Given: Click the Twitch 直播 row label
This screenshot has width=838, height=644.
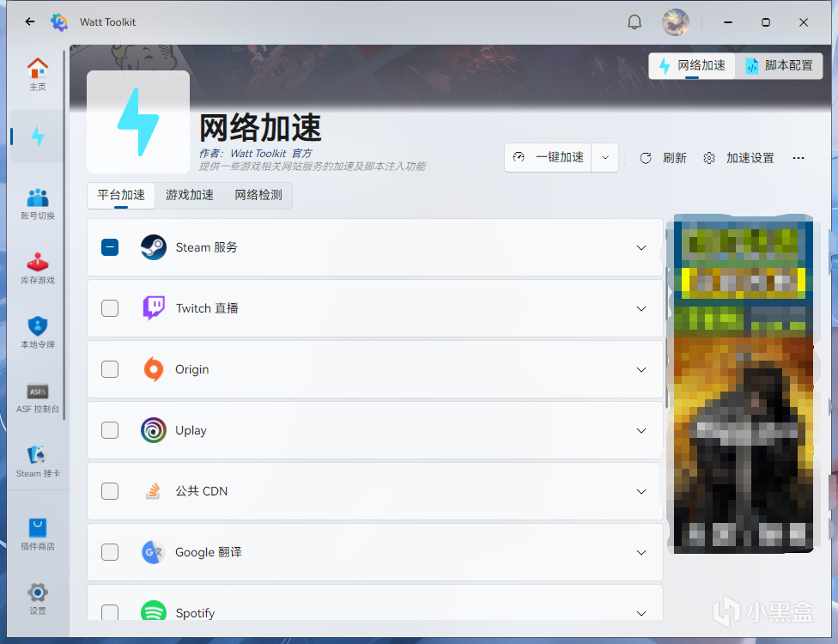Looking at the screenshot, I should click(x=207, y=308).
